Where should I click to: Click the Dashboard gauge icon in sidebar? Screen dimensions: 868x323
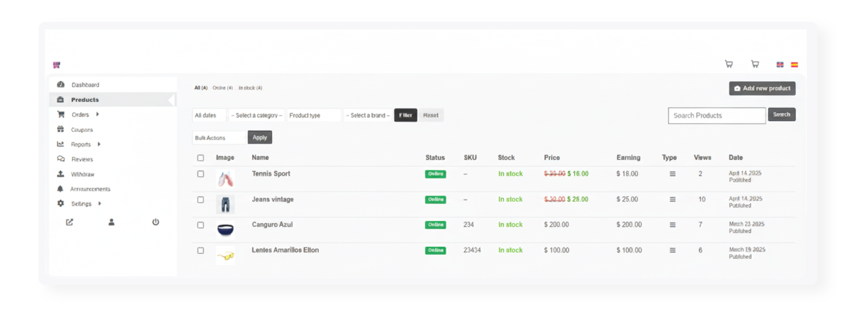pos(61,84)
